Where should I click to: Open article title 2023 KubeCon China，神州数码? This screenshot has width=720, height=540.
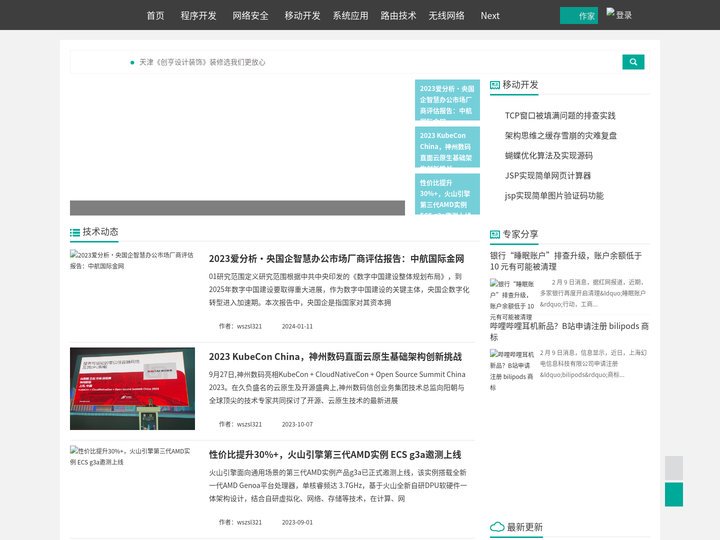(x=335, y=357)
